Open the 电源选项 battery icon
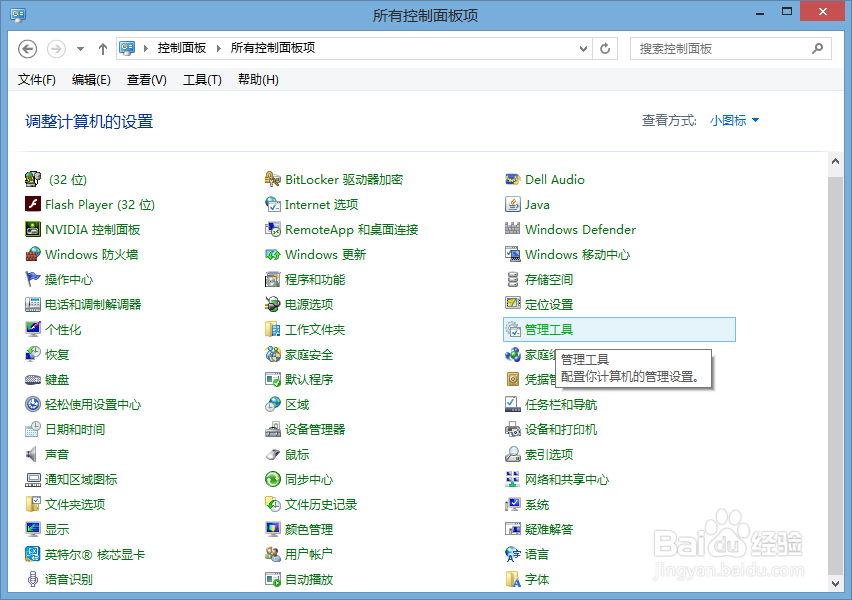852x600 pixels. pyautogui.click(x=272, y=304)
